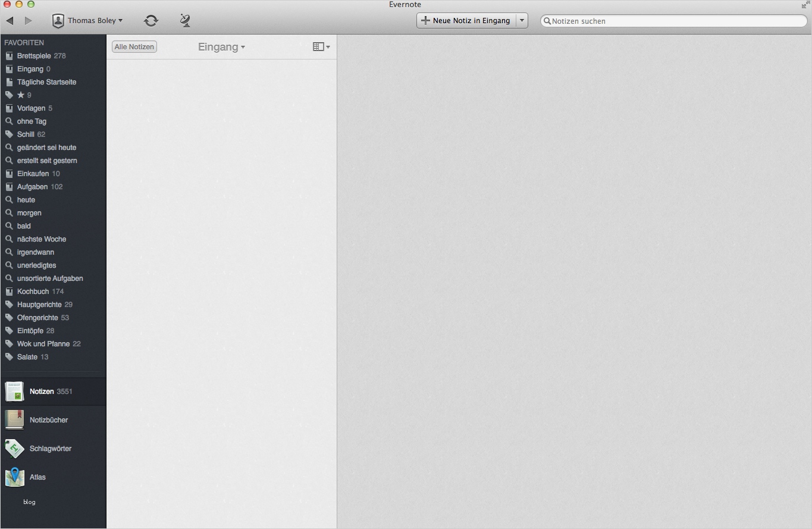Open Brettspiele notebook in favorites

point(42,56)
